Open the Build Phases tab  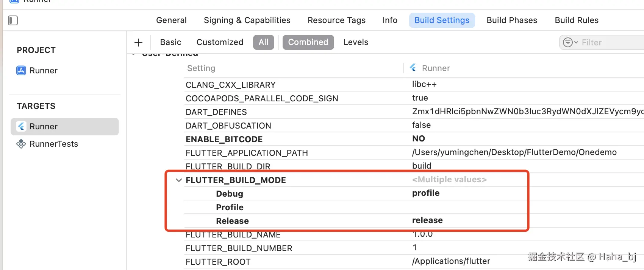coord(512,20)
